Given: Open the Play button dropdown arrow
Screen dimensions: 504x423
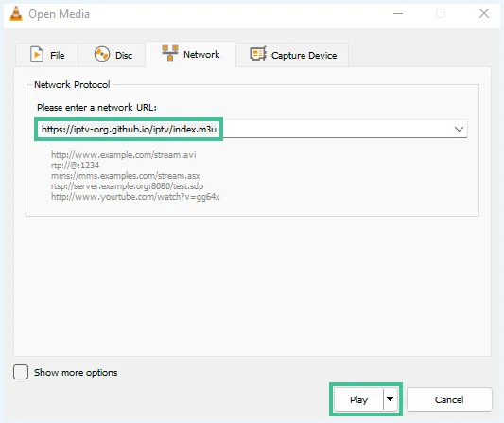Looking at the screenshot, I should (x=391, y=399).
